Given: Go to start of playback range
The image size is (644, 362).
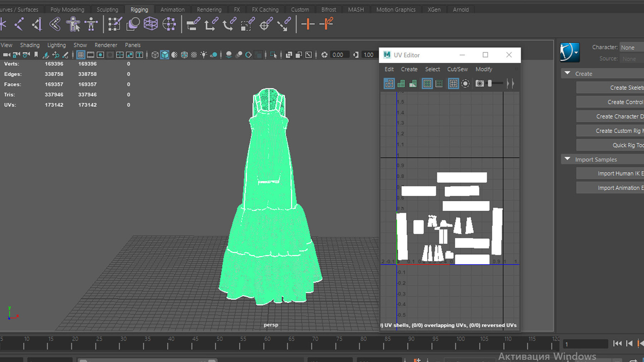Looking at the screenshot, I should point(617,343).
